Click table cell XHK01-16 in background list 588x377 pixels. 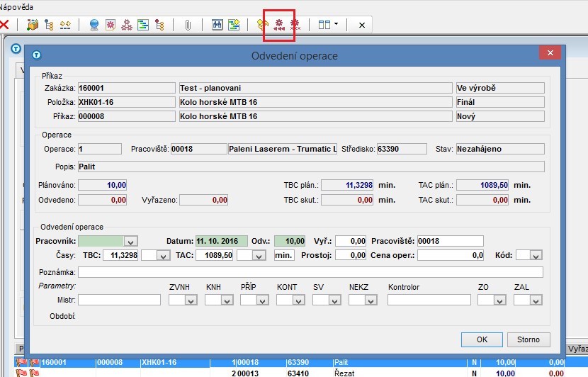coord(159,362)
